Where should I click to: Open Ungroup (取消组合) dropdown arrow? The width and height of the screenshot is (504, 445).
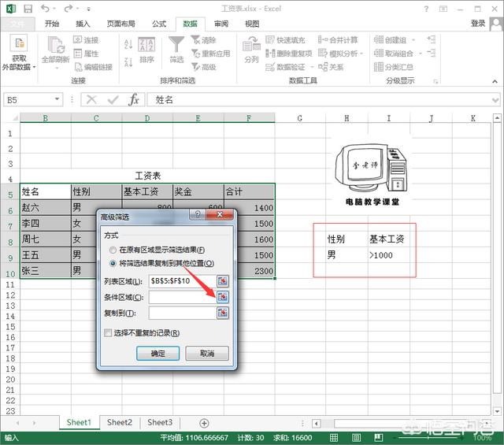(421, 54)
